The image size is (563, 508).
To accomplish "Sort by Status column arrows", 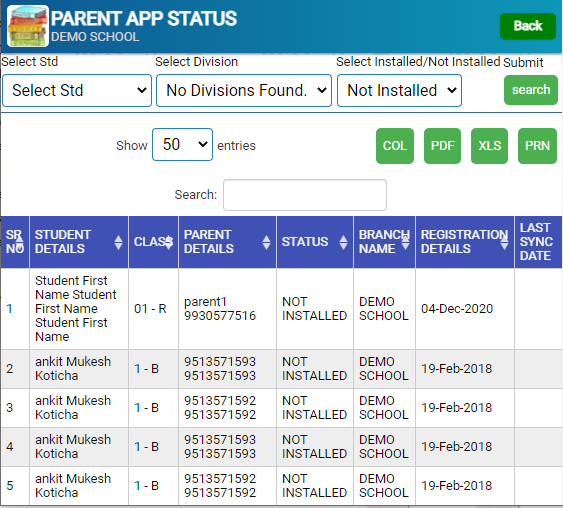I will 343,242.
